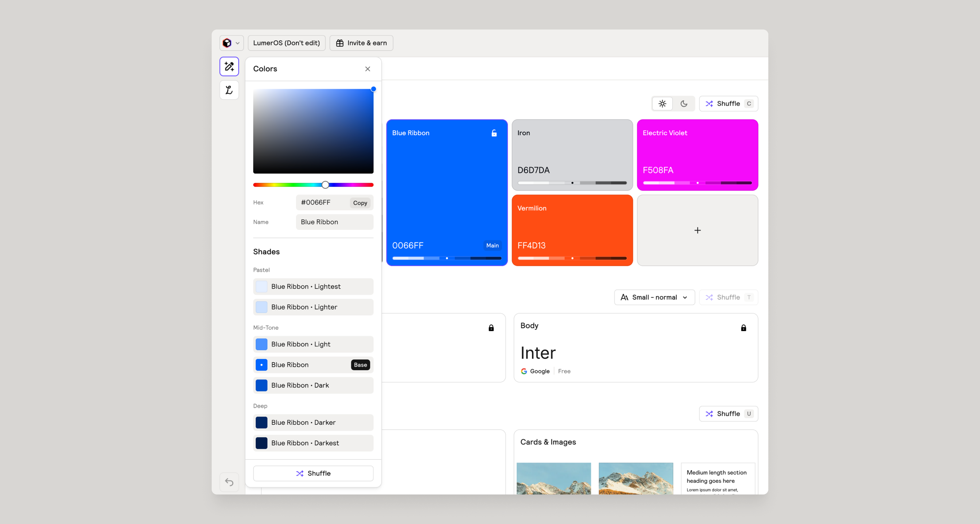Click the Name input field
The height and width of the screenshot is (524, 980).
(x=335, y=222)
